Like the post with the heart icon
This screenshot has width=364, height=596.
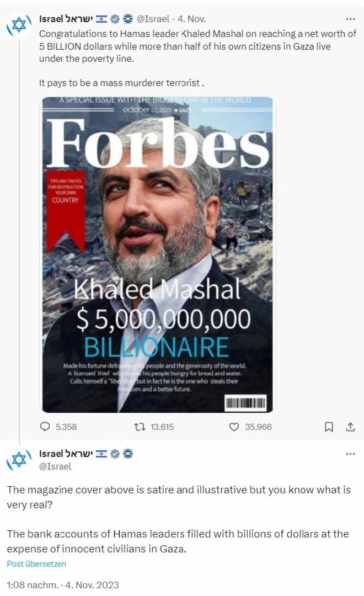click(x=234, y=427)
